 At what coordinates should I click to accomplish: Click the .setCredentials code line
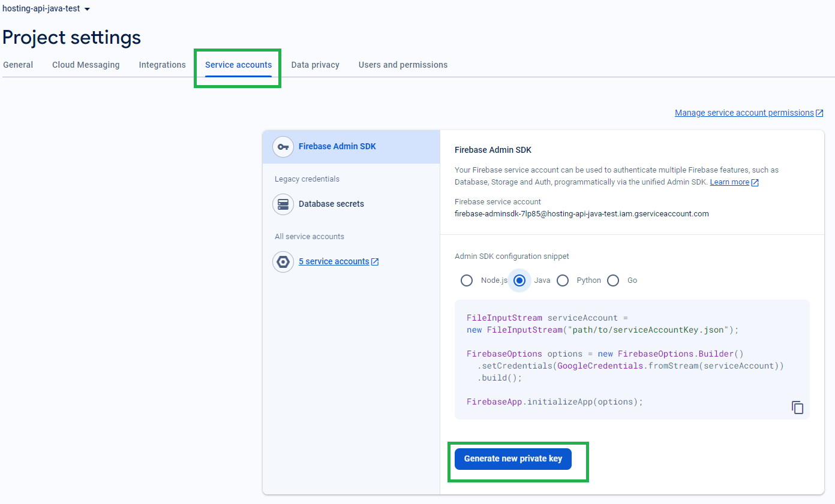(630, 366)
